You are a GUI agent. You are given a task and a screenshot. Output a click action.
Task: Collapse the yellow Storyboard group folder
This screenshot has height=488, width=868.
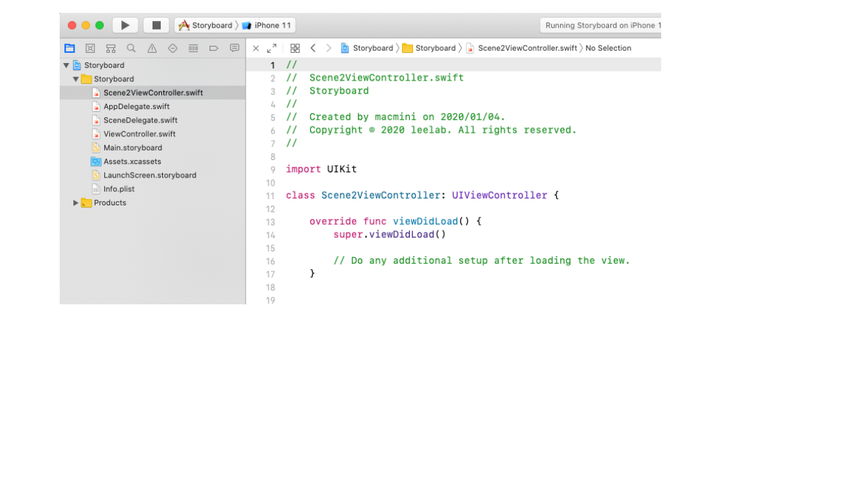(x=76, y=79)
